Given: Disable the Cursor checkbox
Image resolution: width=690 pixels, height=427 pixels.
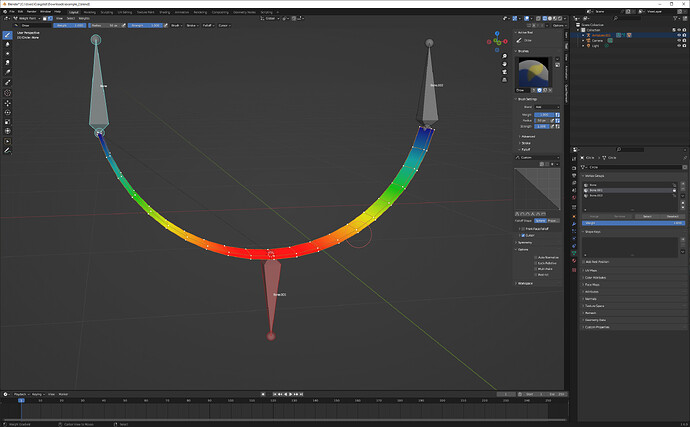Looking at the screenshot, I should click(523, 235).
